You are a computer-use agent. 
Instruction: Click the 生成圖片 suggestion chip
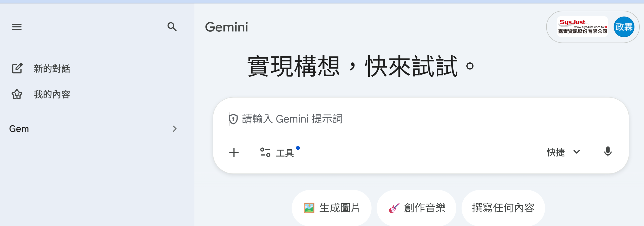(x=332, y=208)
